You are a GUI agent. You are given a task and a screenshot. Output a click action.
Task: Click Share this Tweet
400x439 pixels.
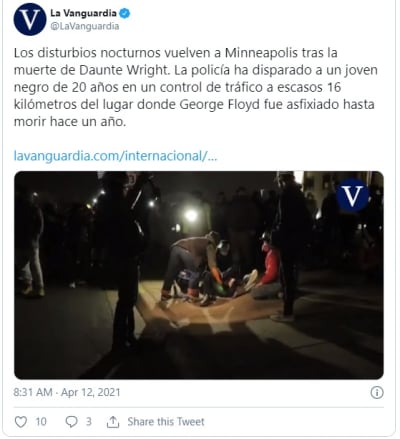[x=166, y=422]
